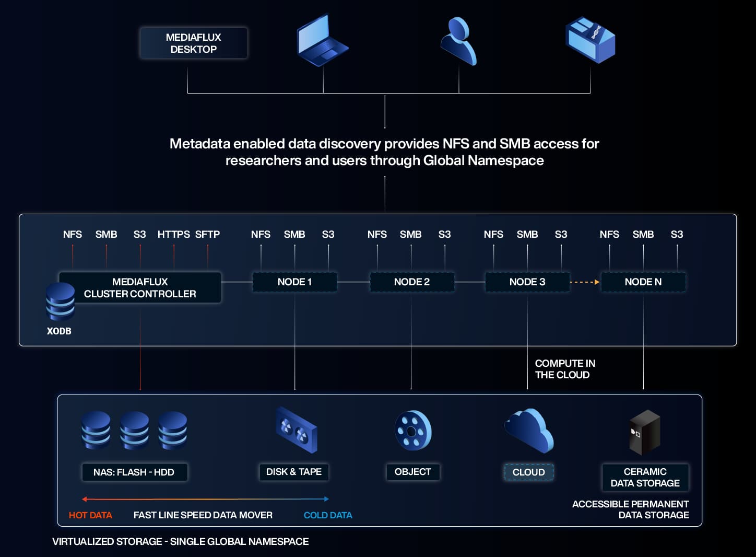Click the dashed orange arrow before Node N

click(x=584, y=282)
